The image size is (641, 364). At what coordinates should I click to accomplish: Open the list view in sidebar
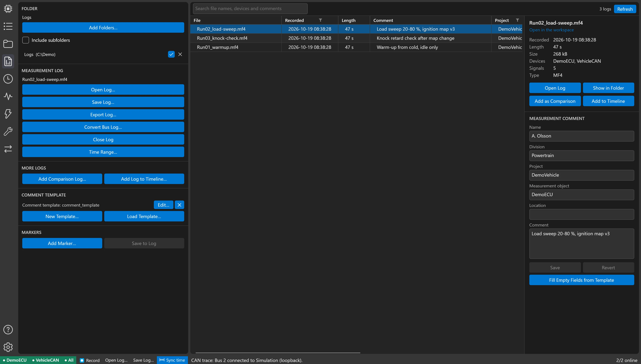(x=8, y=26)
